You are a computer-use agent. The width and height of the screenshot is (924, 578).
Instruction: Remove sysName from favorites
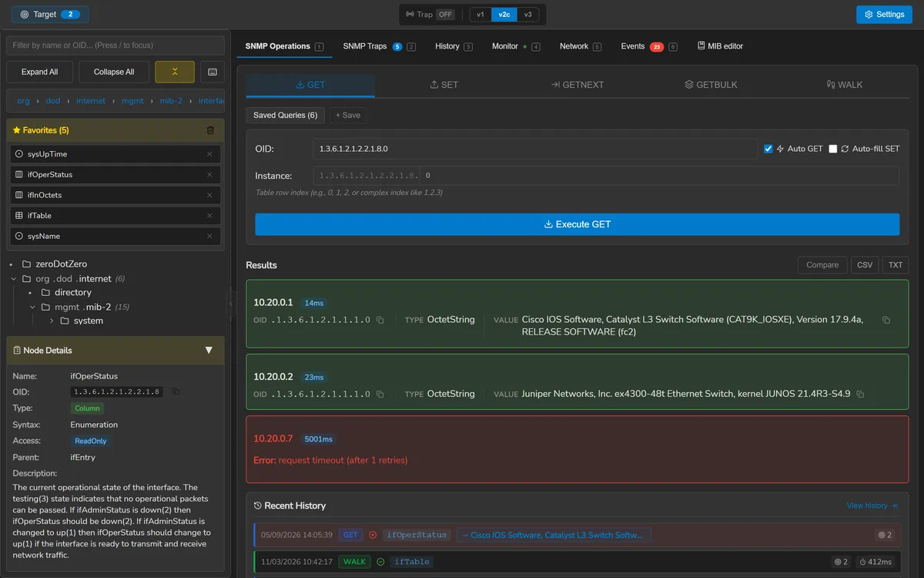pos(209,236)
